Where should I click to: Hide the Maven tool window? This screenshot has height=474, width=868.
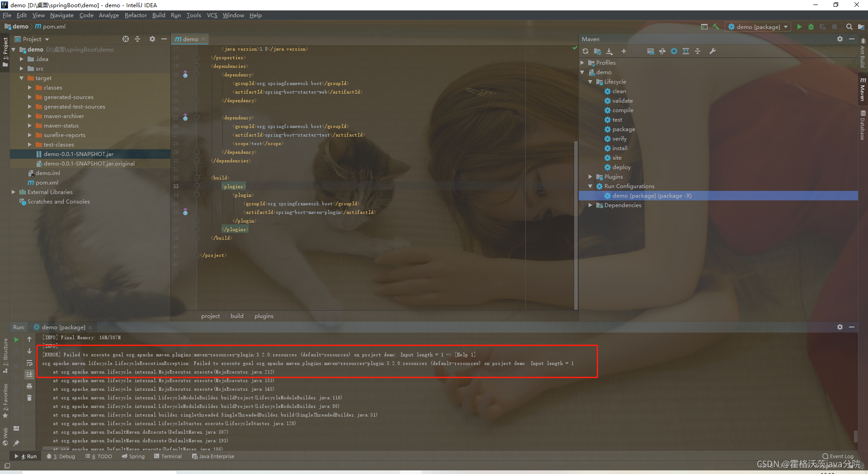point(852,39)
